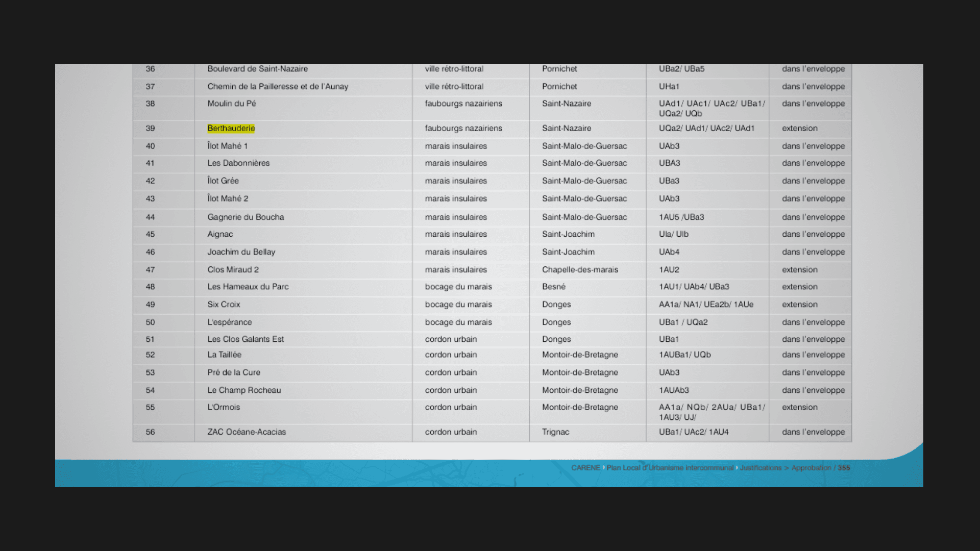The height and width of the screenshot is (551, 980).
Task: Select the Chapelle-des-marais commune cell
Action: click(580, 269)
